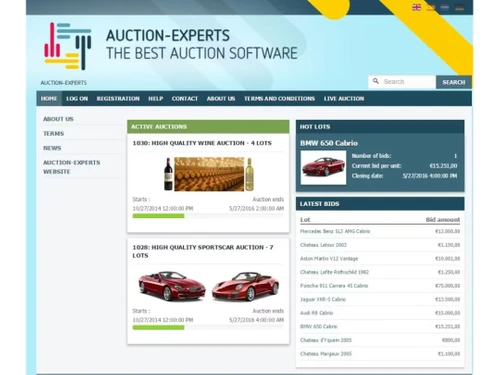Click Jaguar XKR-S Cabrio bid row
This screenshot has height=375, width=500.
(x=380, y=299)
